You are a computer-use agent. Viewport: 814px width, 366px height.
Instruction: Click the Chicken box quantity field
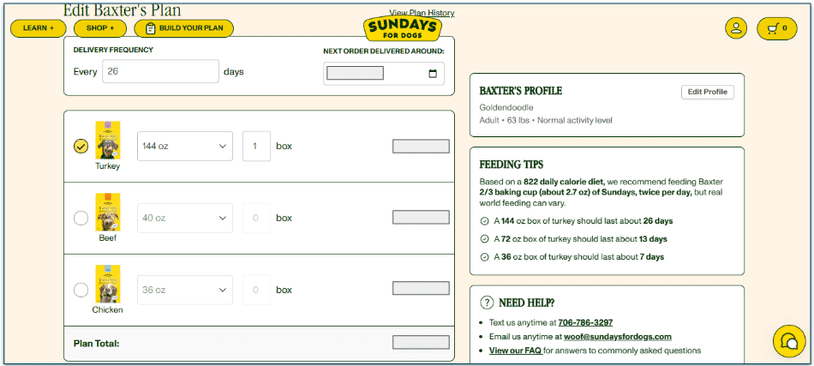click(x=256, y=290)
